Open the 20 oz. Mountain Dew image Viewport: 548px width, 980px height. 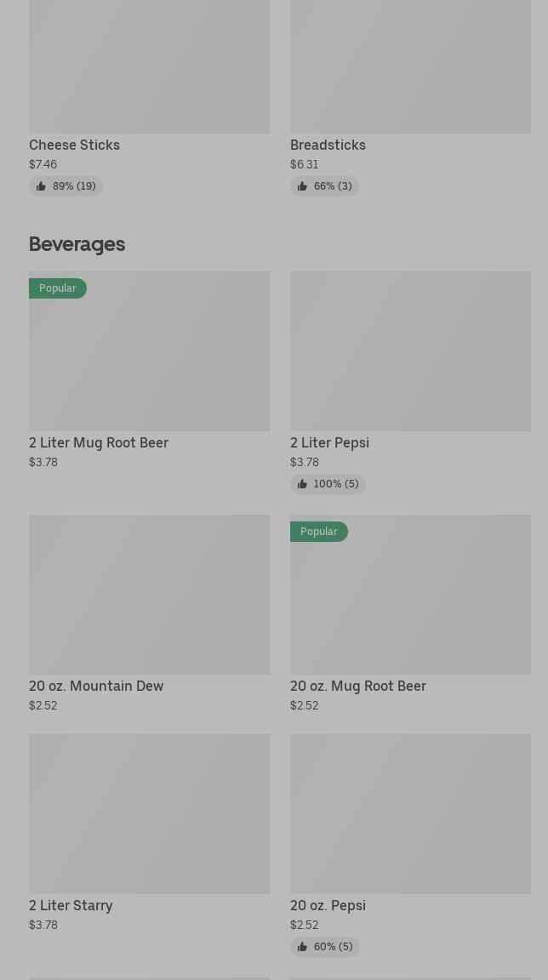149,594
